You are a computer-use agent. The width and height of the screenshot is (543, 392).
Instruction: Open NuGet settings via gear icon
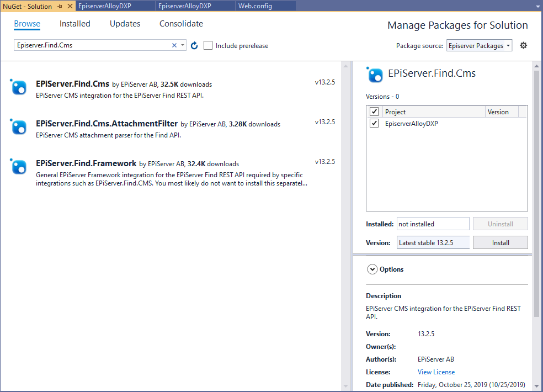click(523, 45)
